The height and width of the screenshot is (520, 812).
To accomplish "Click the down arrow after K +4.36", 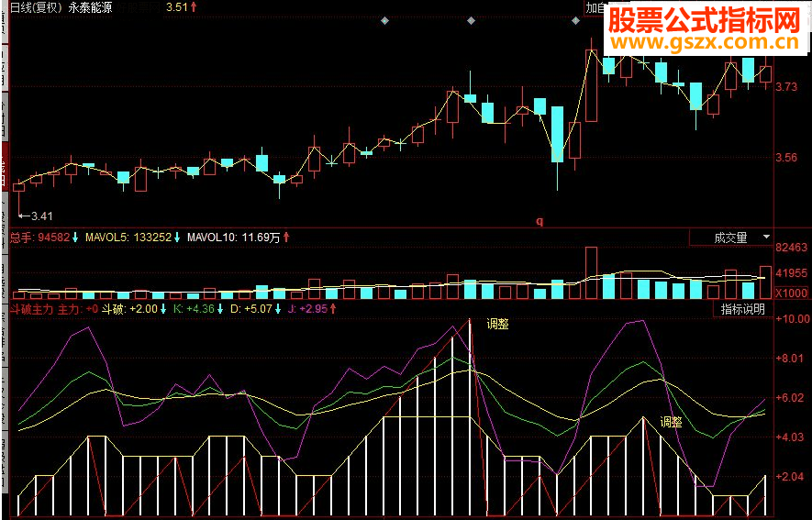I will point(220,309).
